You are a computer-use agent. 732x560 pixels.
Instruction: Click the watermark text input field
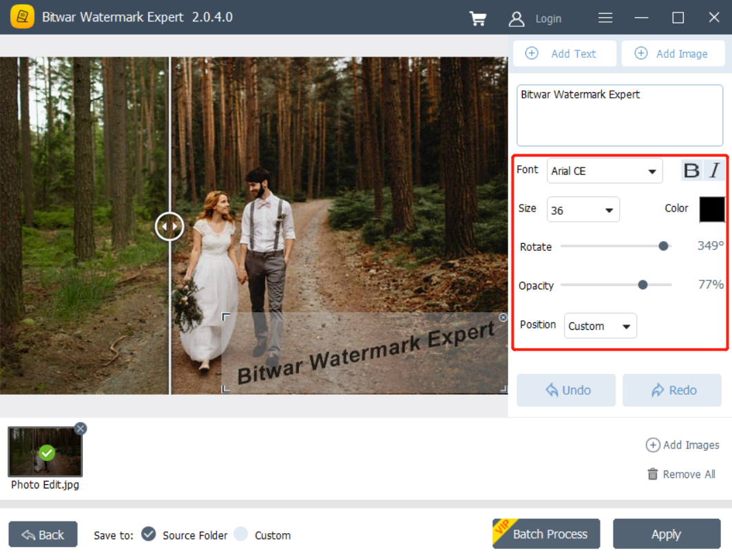tap(620, 115)
